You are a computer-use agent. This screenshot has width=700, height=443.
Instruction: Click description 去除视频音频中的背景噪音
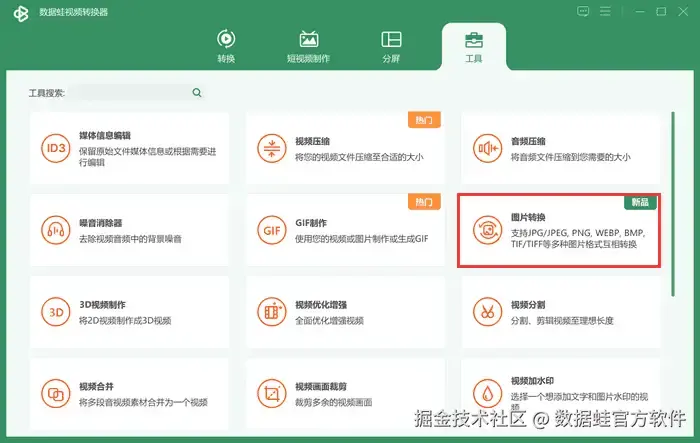coord(130,239)
